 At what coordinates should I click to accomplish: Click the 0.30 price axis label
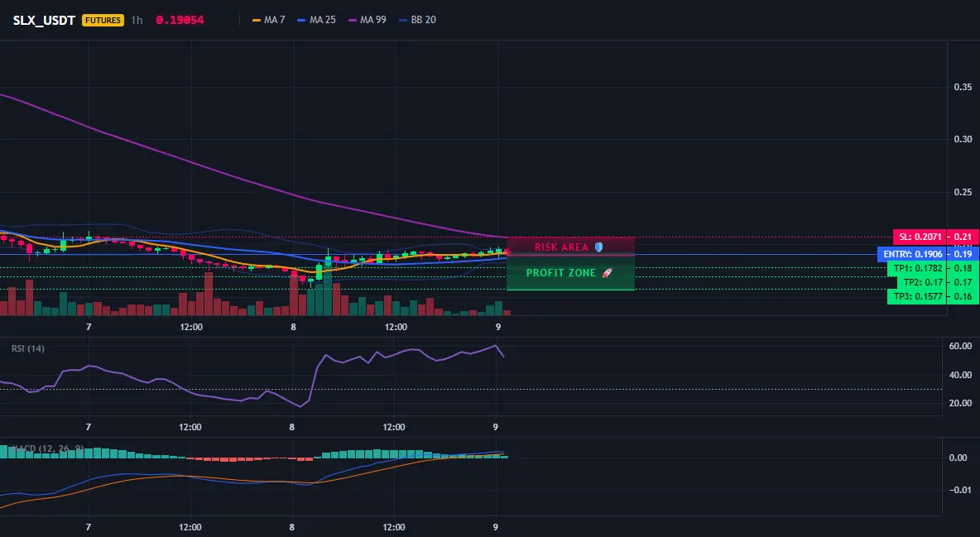click(963, 139)
